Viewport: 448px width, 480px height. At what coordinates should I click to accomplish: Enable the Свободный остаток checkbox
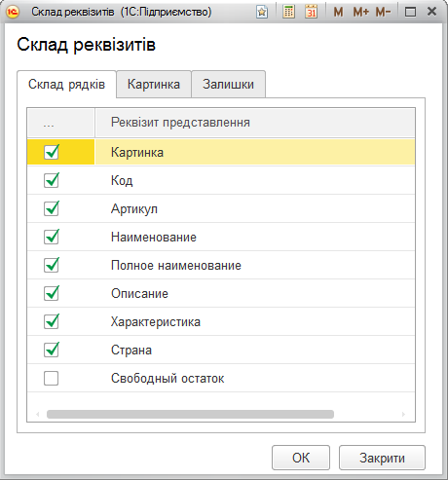point(52,378)
